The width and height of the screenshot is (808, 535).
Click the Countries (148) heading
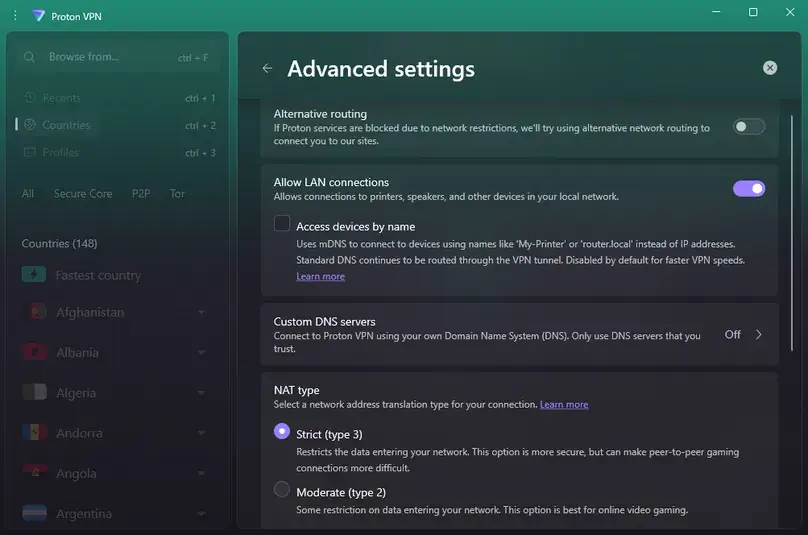click(59, 243)
